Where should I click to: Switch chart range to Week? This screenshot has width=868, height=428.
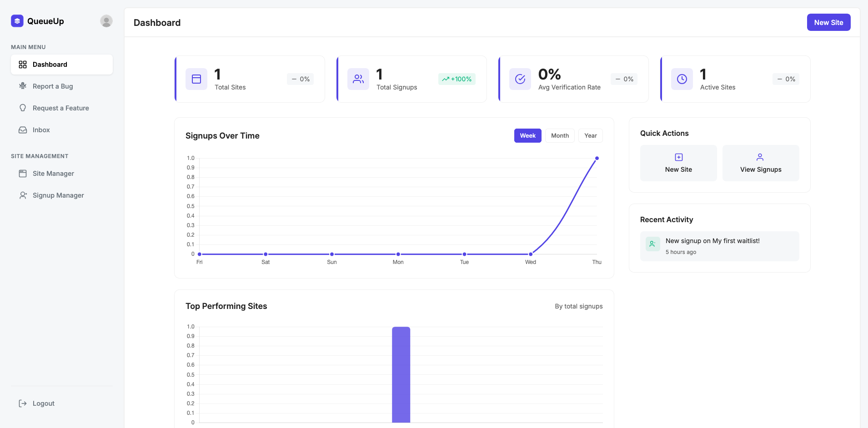pyautogui.click(x=527, y=135)
